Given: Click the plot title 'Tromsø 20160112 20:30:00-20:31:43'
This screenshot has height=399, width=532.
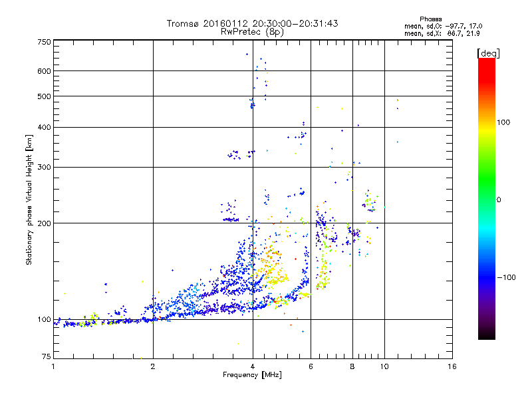Looking at the screenshot, I should pyautogui.click(x=252, y=23).
